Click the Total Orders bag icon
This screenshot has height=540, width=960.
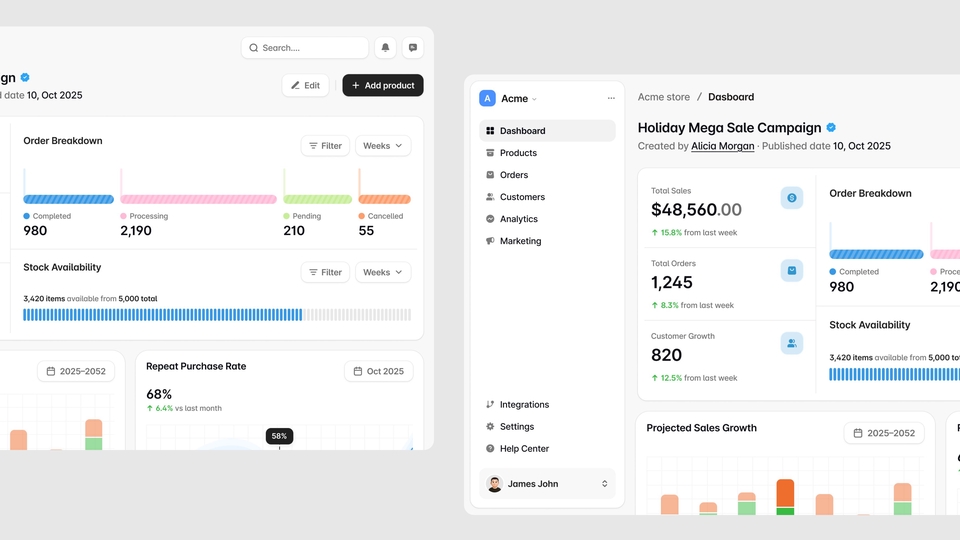coord(792,270)
